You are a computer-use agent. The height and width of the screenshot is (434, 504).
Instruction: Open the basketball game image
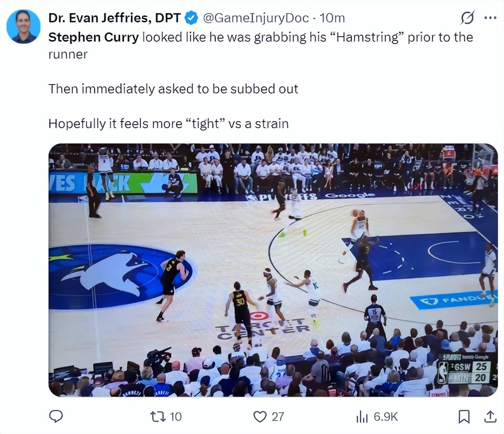[x=273, y=270]
